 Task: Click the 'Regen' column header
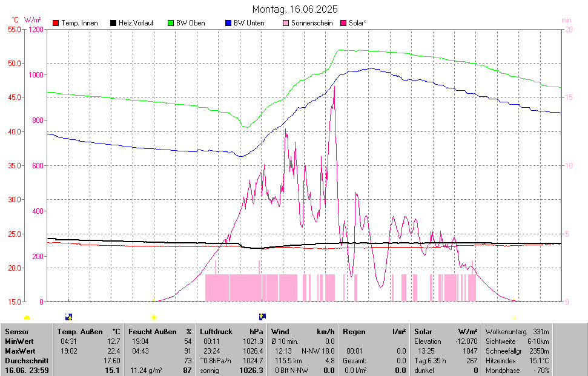tap(354, 332)
